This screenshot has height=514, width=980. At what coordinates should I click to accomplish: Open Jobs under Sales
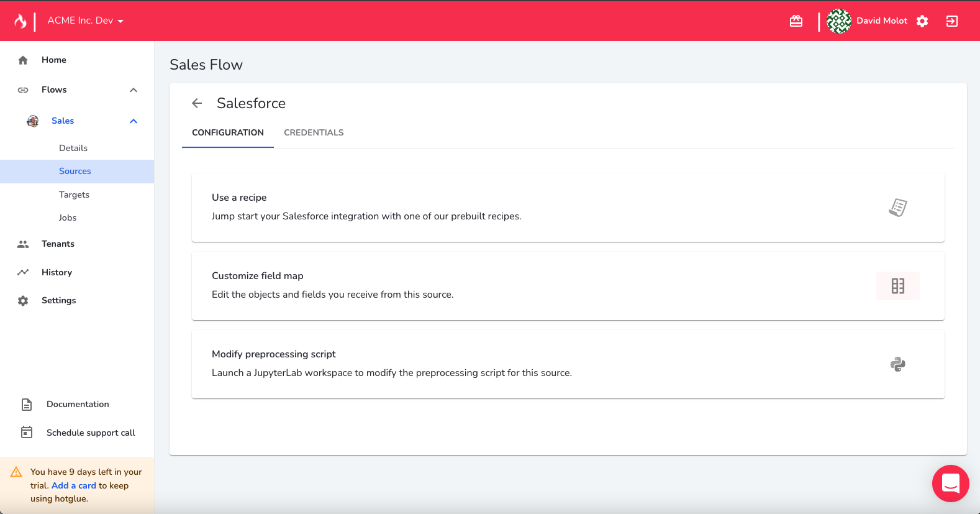point(68,218)
